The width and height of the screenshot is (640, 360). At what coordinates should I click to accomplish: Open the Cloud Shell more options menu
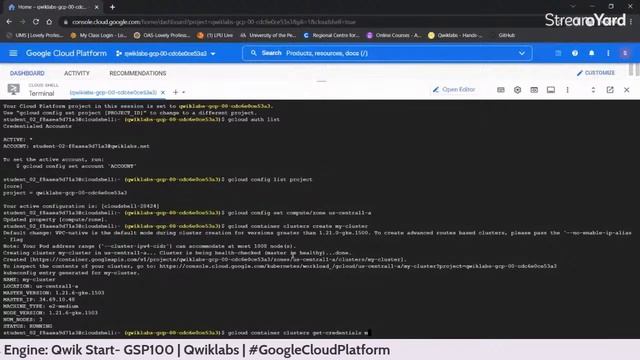point(567,90)
